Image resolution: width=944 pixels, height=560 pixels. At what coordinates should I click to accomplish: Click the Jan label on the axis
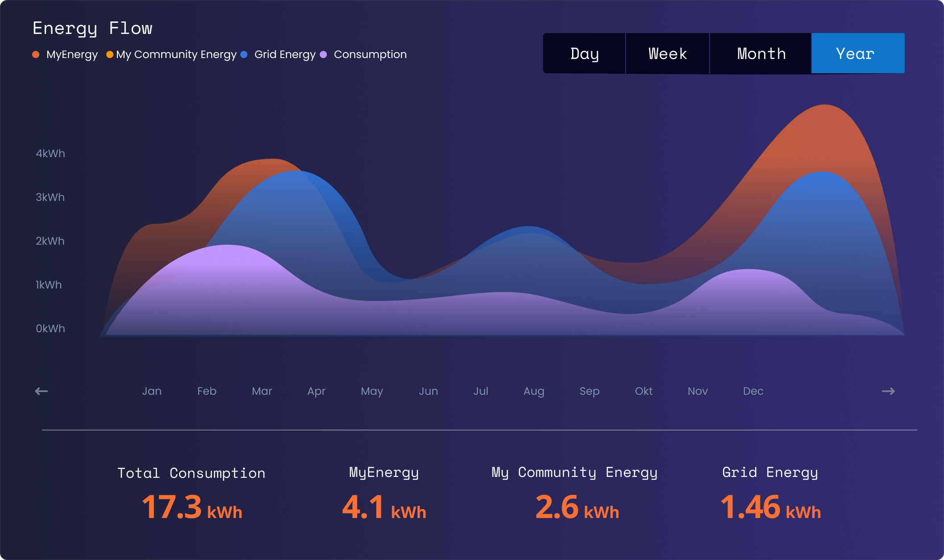152,391
